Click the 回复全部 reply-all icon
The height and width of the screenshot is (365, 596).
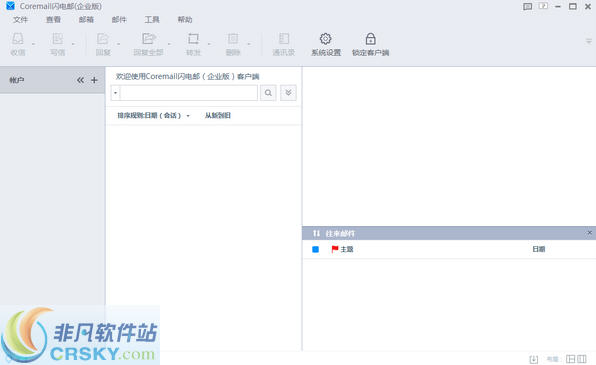point(149,39)
